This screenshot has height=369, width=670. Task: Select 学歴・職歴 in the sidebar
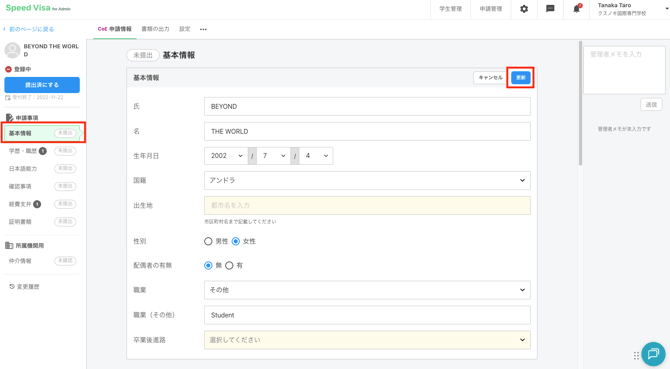pos(42,151)
